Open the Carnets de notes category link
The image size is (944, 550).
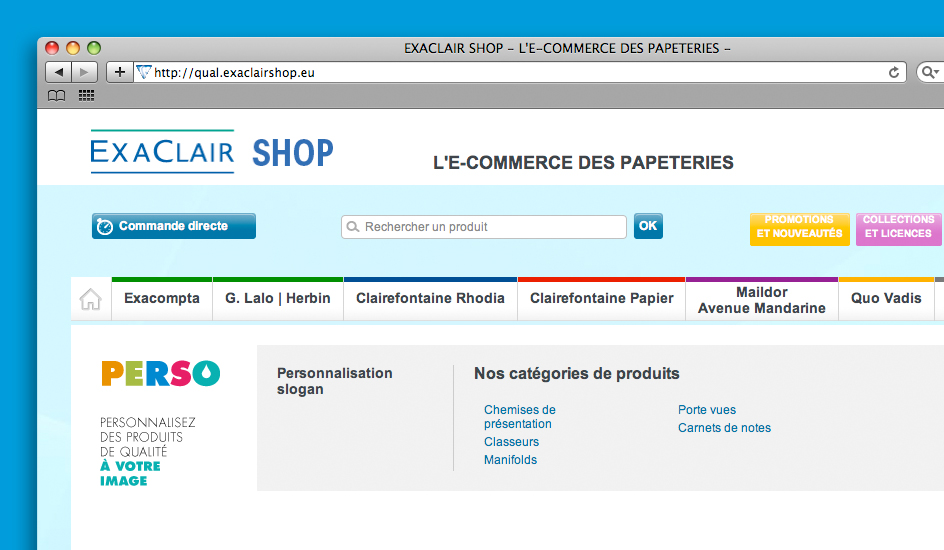point(724,428)
